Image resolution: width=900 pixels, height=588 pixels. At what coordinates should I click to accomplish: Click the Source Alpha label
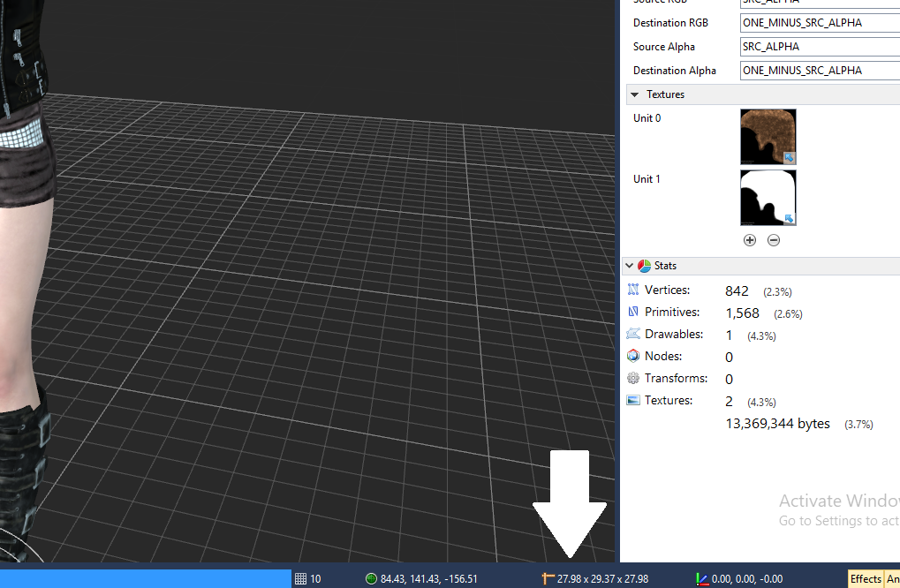[664, 47]
